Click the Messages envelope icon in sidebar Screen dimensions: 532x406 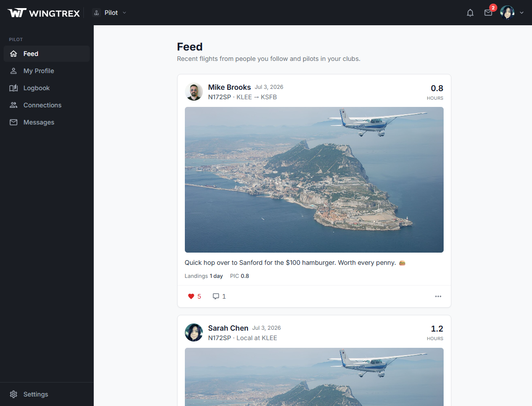14,122
